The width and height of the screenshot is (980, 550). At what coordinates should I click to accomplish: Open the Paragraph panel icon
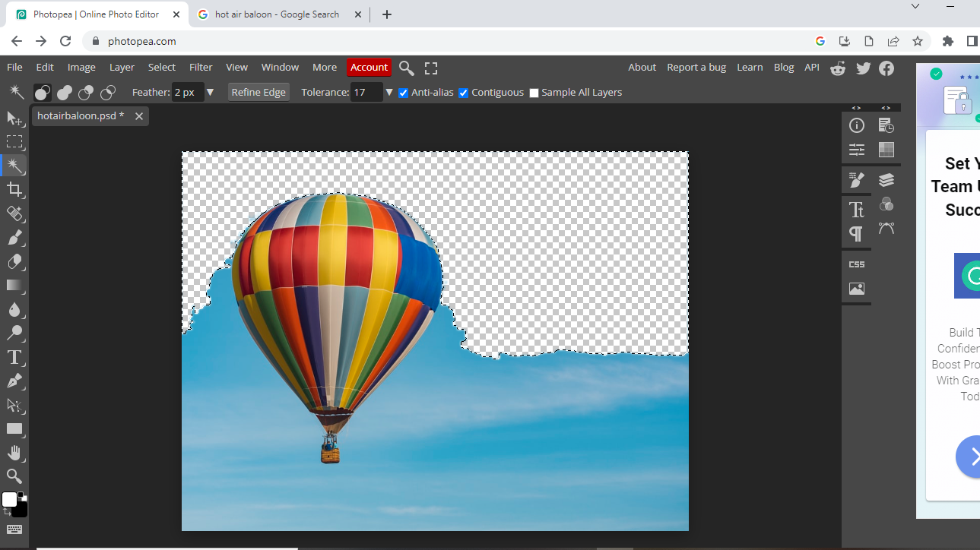click(857, 234)
